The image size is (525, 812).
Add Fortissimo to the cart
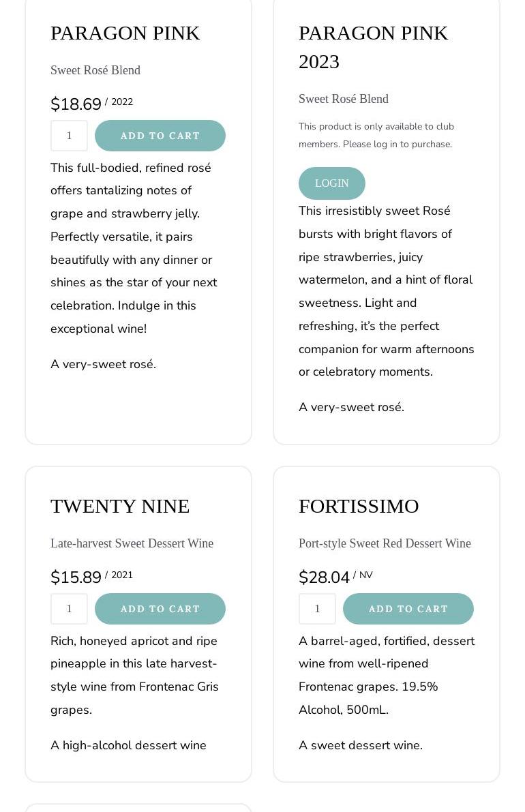click(x=408, y=609)
